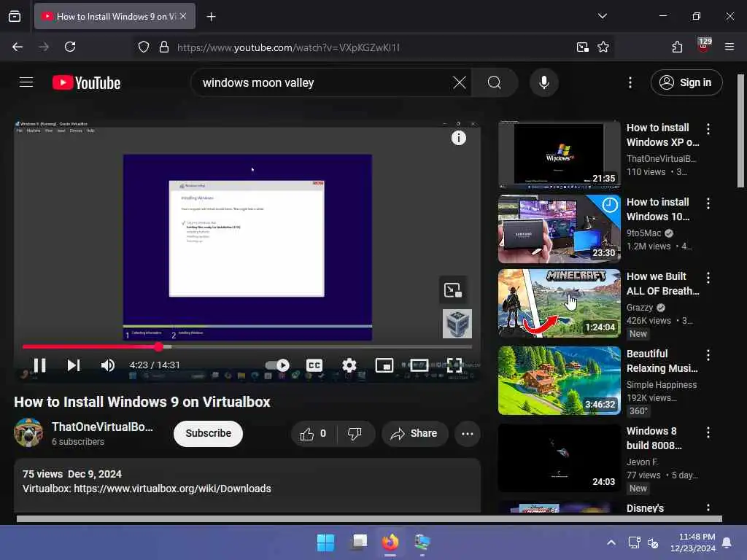Dislike this video
The height and width of the screenshot is (560, 747).
tap(355, 433)
